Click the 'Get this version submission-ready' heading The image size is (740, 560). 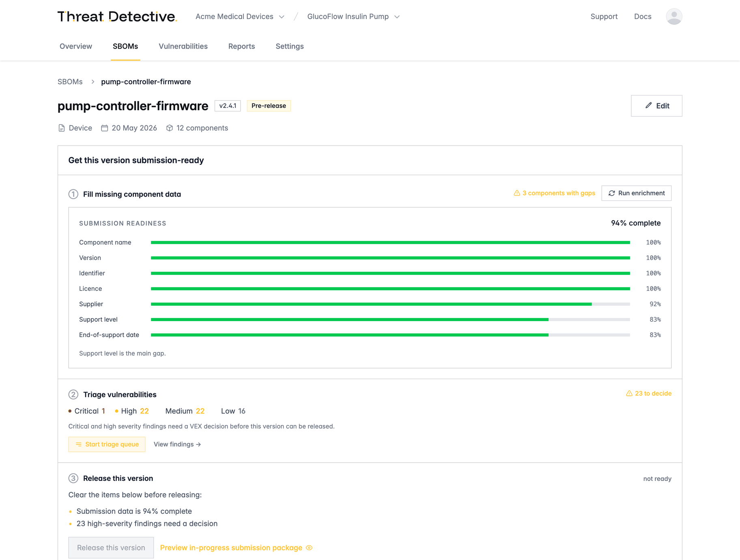[136, 160]
